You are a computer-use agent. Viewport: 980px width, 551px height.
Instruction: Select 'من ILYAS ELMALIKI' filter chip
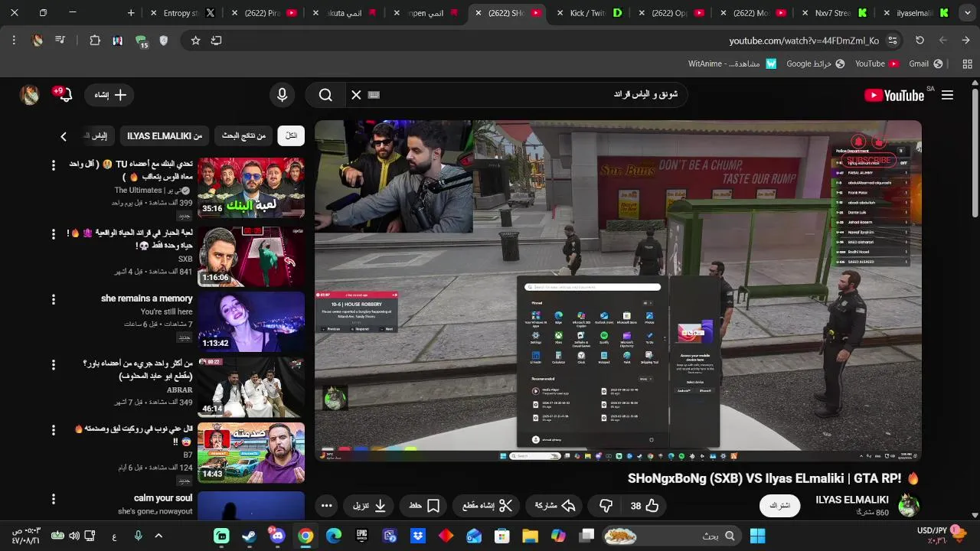(165, 135)
